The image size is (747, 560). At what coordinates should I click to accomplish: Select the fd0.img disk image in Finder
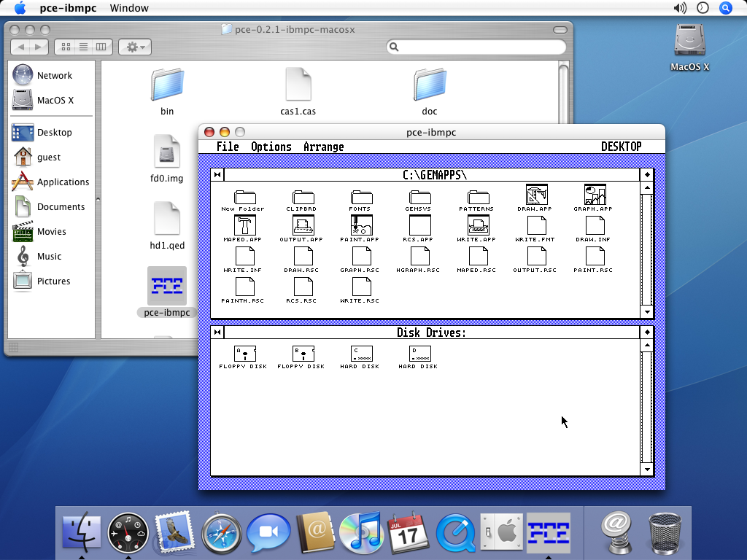click(x=167, y=152)
